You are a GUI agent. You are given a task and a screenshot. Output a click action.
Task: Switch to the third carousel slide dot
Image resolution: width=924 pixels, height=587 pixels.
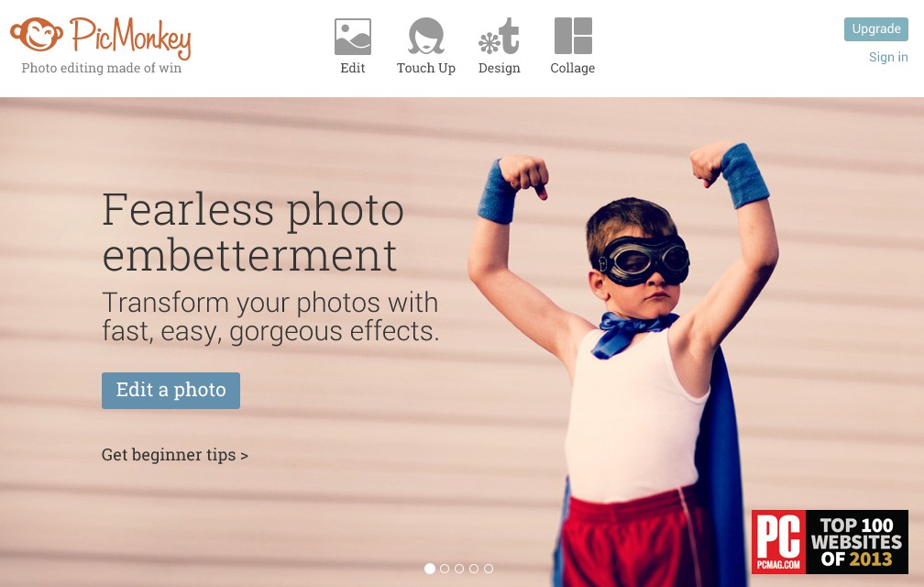click(x=459, y=569)
